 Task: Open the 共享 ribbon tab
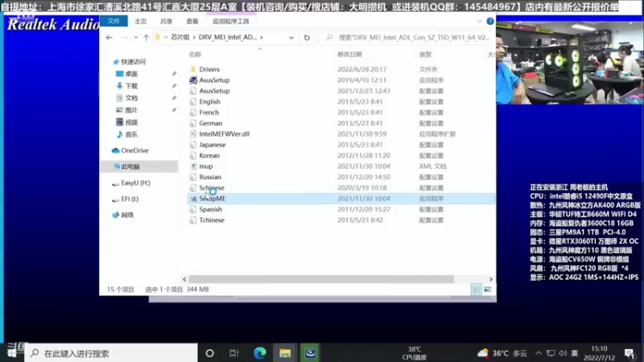(166, 22)
